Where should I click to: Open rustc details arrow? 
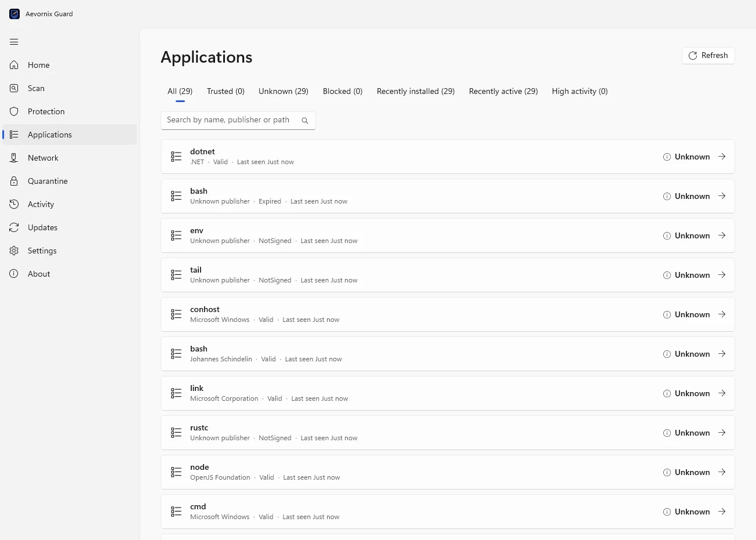point(722,433)
